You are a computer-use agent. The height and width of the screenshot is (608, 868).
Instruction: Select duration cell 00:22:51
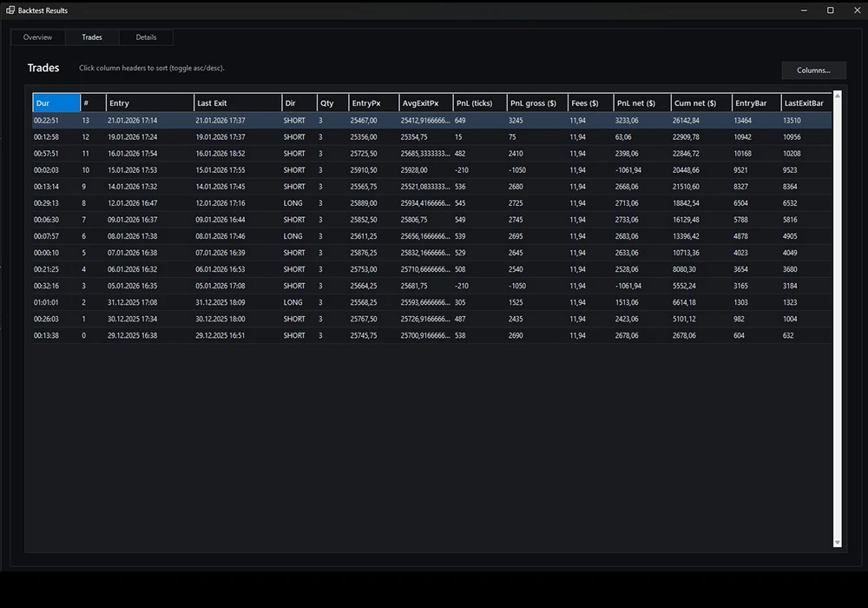[46, 120]
